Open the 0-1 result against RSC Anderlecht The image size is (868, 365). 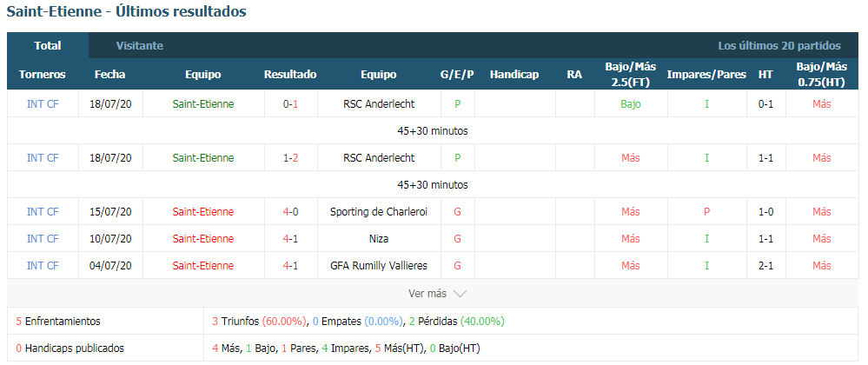tap(290, 103)
